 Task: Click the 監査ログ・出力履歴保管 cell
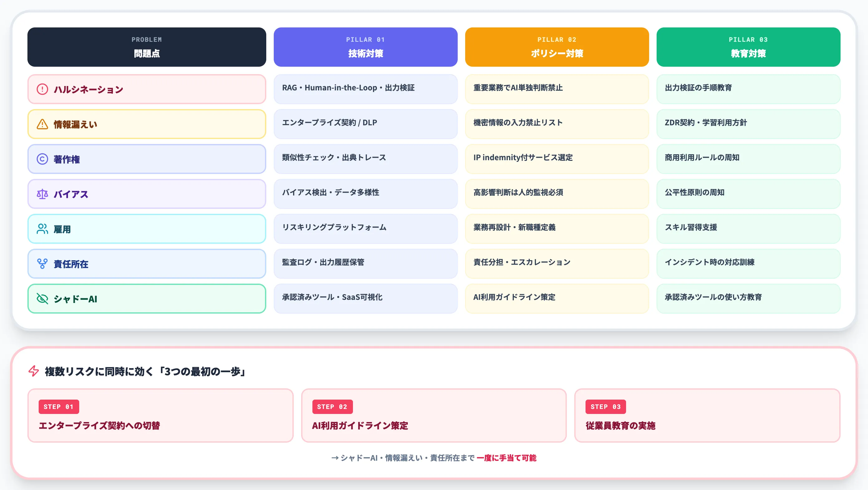pyautogui.click(x=366, y=264)
